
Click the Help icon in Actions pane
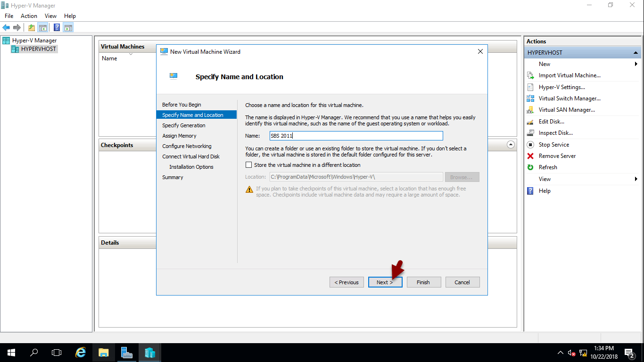530,191
